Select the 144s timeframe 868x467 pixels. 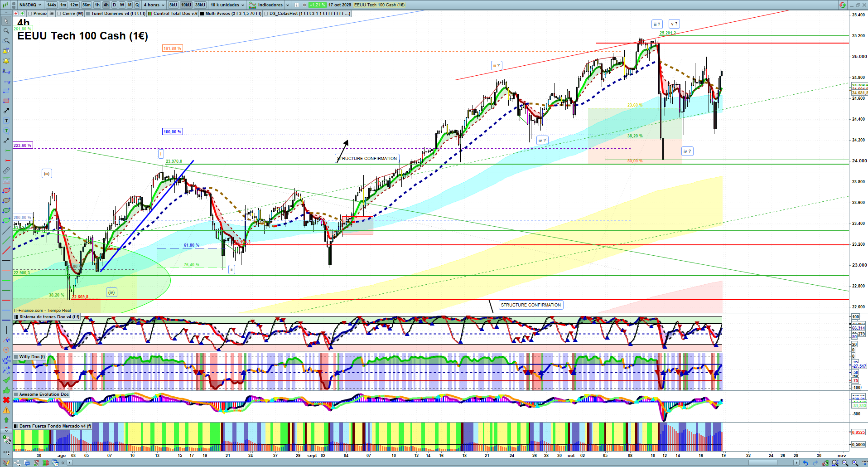(52, 5)
